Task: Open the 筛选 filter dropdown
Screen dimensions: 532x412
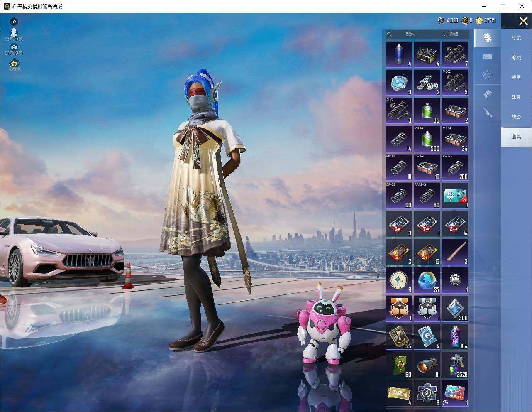Action: 451,34
